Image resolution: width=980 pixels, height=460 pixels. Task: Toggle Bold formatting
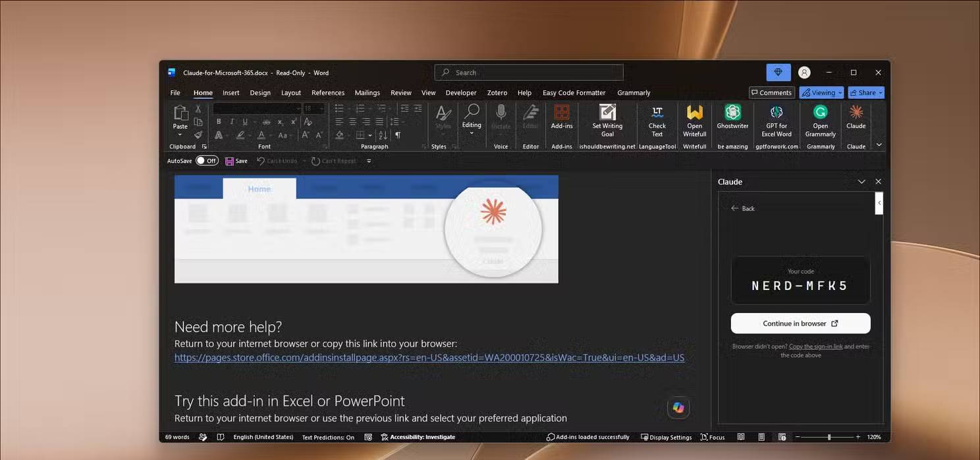click(x=219, y=122)
